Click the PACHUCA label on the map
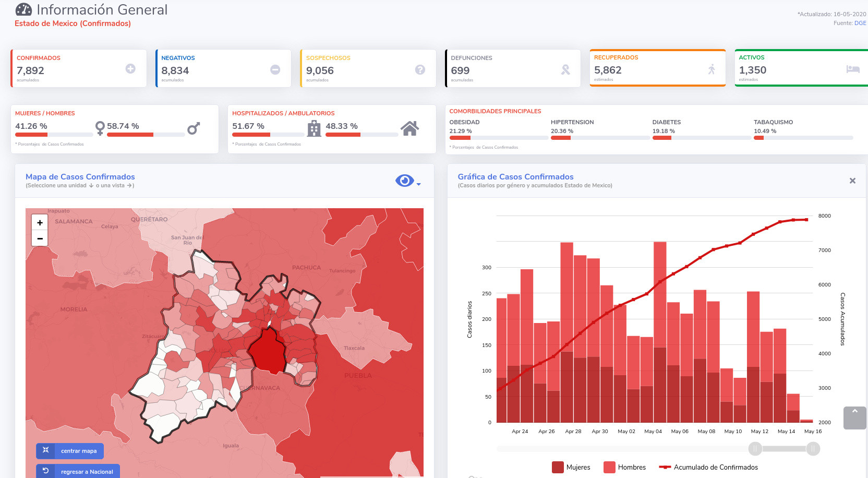 (306, 268)
